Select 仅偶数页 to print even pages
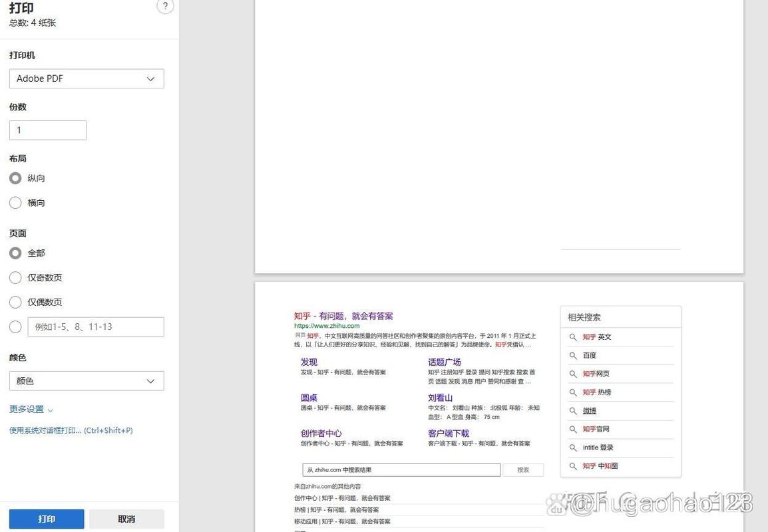 15,302
